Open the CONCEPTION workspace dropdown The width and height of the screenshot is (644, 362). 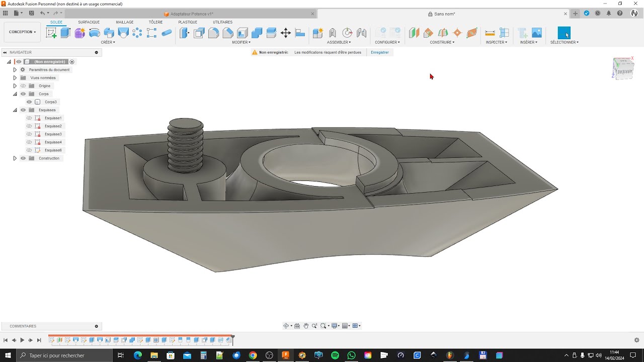pyautogui.click(x=22, y=32)
